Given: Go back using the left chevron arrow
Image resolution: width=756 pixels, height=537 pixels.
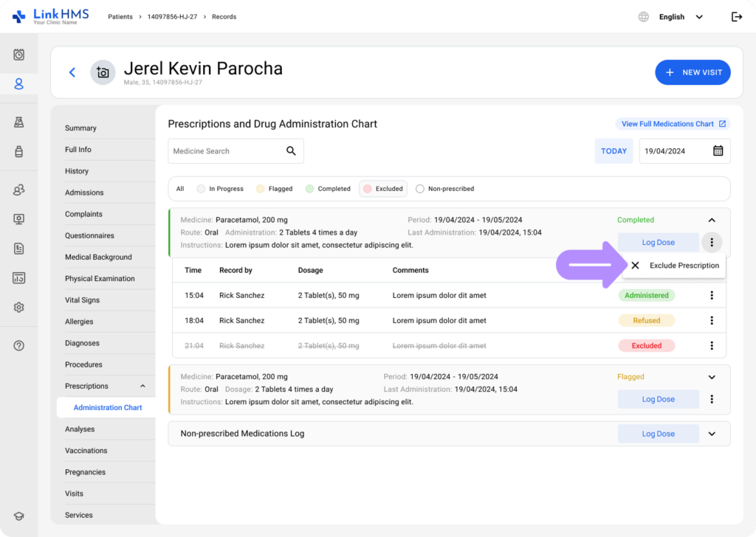Looking at the screenshot, I should point(72,72).
